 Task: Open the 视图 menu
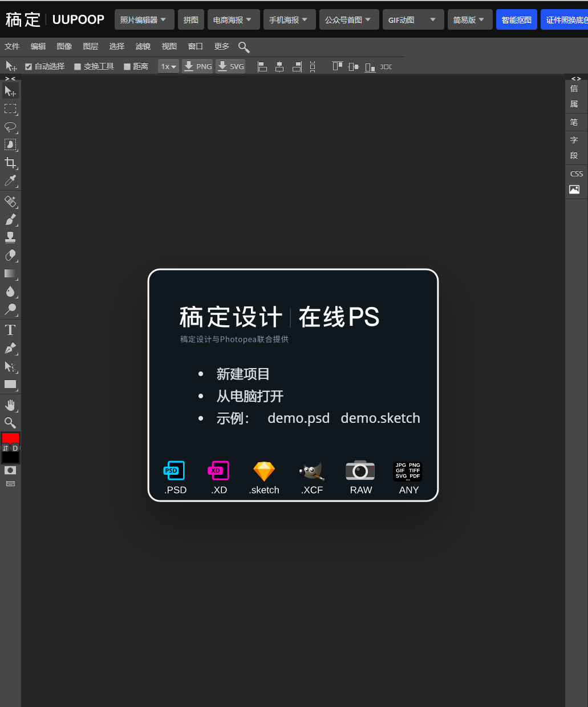point(169,46)
